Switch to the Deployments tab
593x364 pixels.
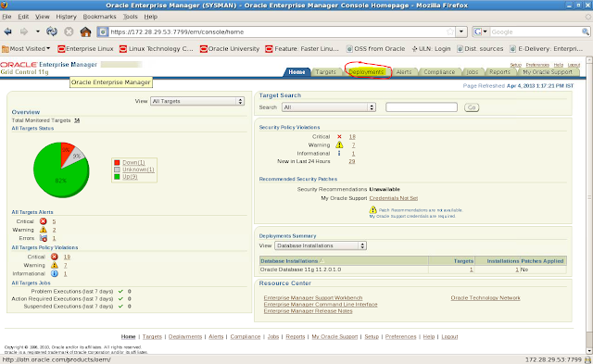pyautogui.click(x=366, y=72)
